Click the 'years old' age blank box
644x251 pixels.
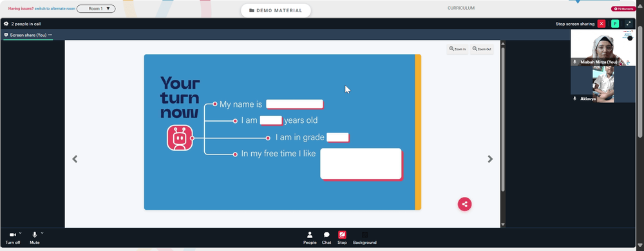pos(270,120)
